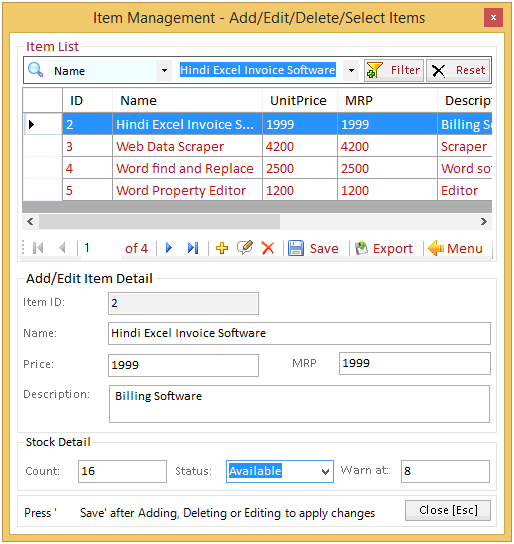The image size is (514, 544).
Task: Add new item with plus icon
Action: [222, 248]
